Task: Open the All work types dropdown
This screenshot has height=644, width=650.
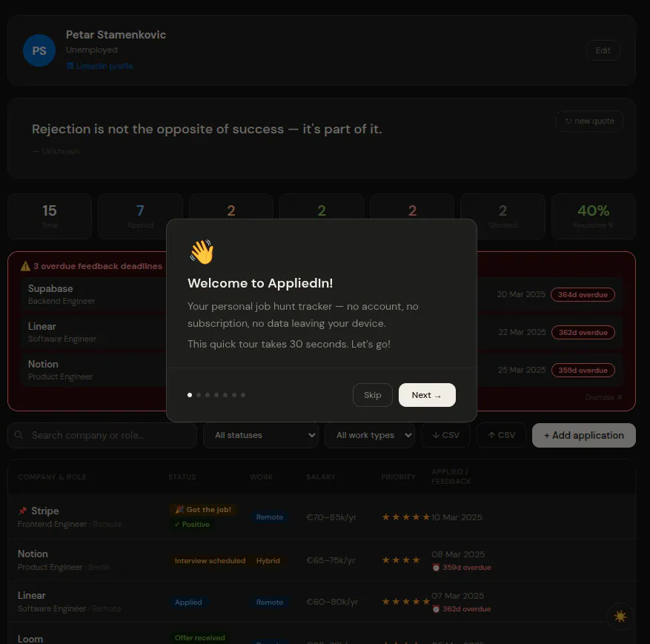Action: [x=369, y=435]
